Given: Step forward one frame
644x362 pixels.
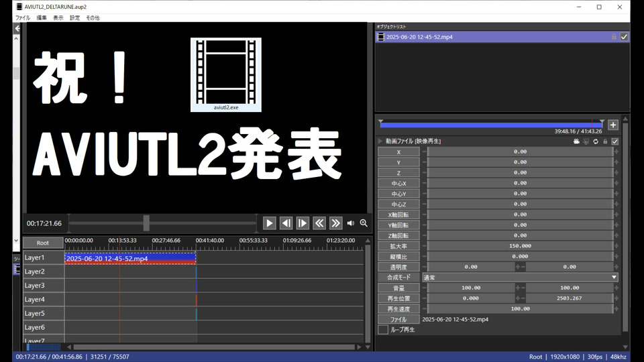Looking at the screenshot, I should tap(303, 223).
